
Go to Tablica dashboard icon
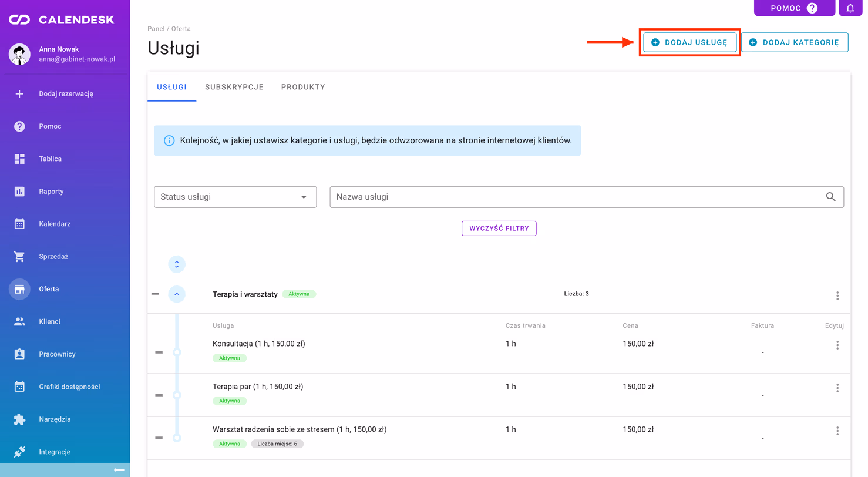pyautogui.click(x=19, y=159)
